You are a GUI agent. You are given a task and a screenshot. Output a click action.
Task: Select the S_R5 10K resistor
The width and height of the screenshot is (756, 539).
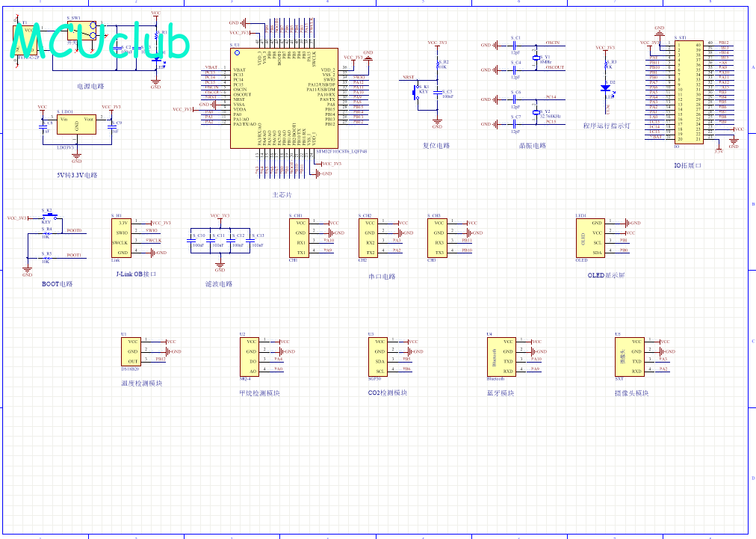coord(46,258)
